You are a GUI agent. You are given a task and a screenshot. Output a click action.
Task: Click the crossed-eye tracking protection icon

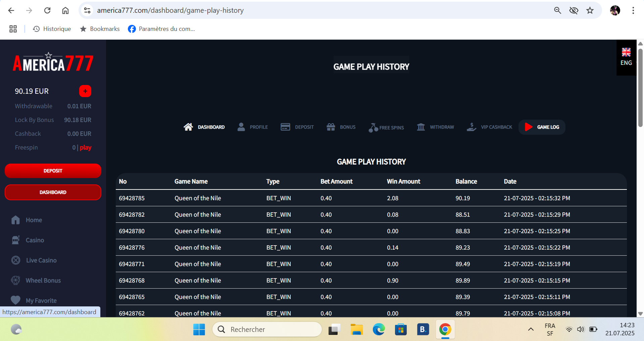click(574, 10)
